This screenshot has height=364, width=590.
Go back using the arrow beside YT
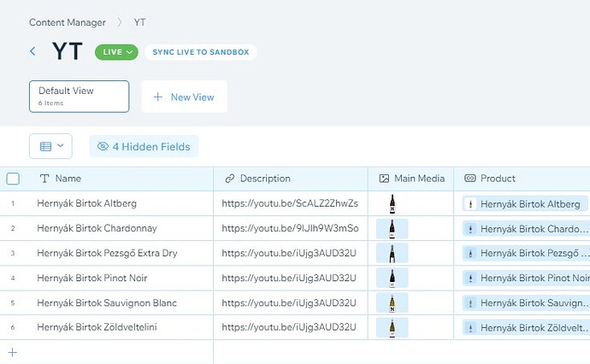(x=32, y=51)
